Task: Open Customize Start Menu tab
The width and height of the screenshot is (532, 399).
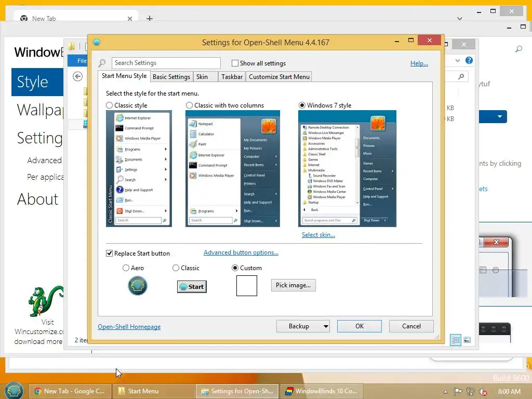Action: point(279,77)
